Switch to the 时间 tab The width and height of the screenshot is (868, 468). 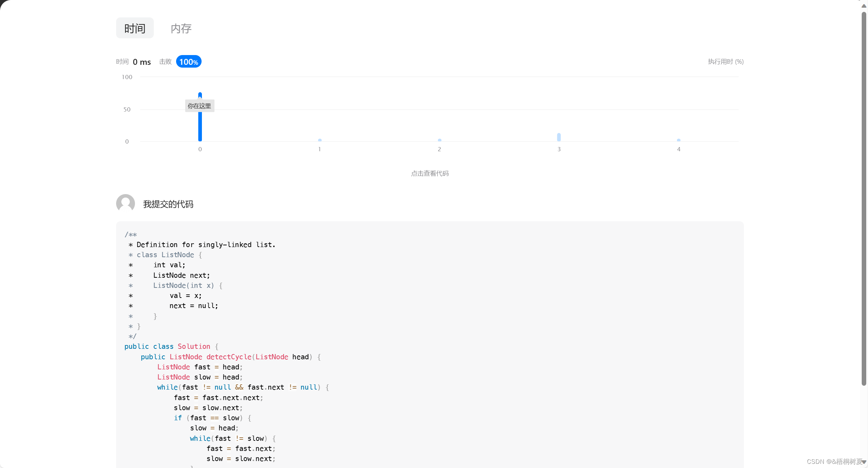pyautogui.click(x=135, y=28)
